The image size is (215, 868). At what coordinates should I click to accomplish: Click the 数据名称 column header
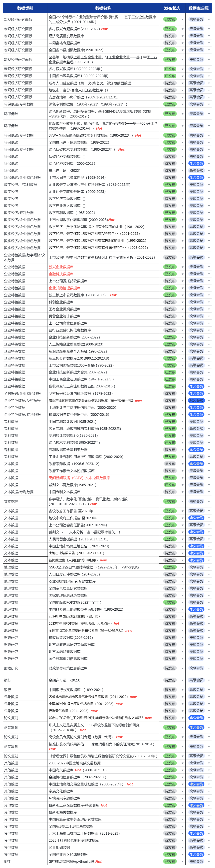coord(103,8)
